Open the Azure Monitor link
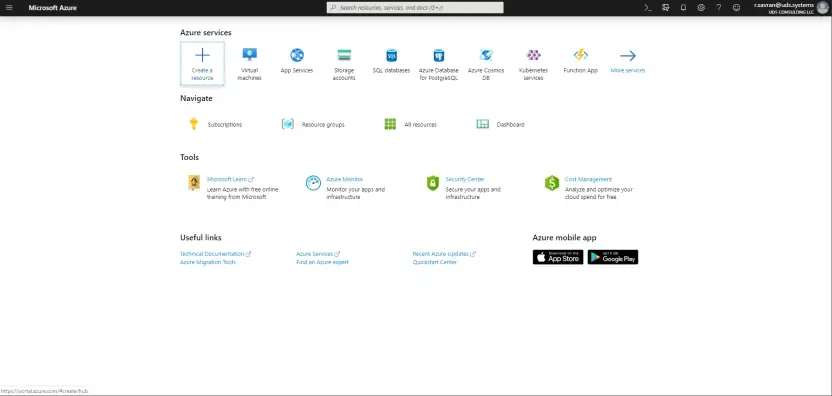This screenshot has width=832, height=396. pos(344,179)
